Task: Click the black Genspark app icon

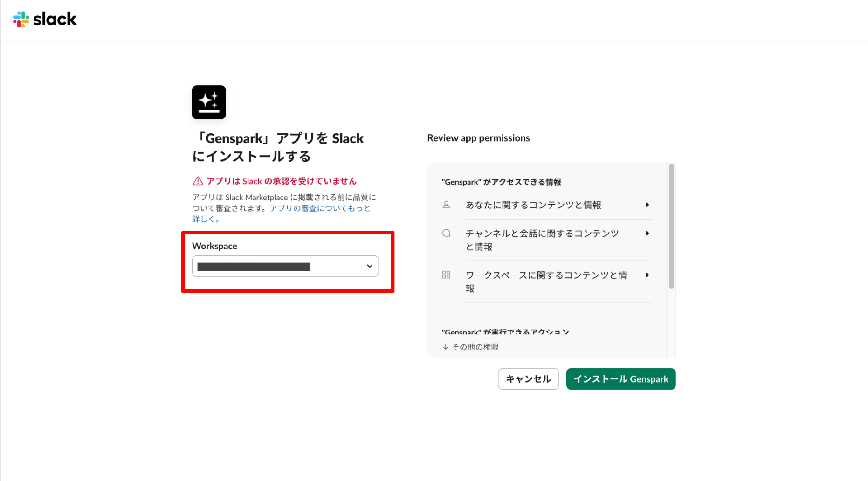Action: 209,102
